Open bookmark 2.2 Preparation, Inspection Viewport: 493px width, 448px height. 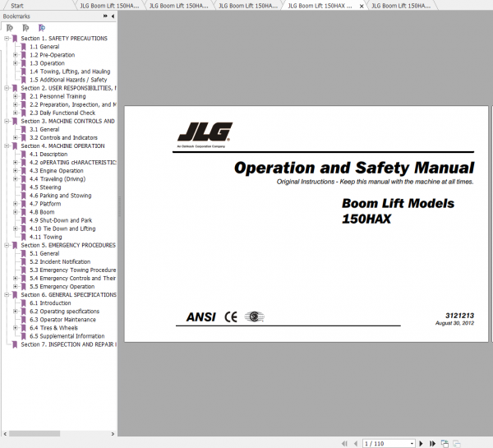point(73,104)
